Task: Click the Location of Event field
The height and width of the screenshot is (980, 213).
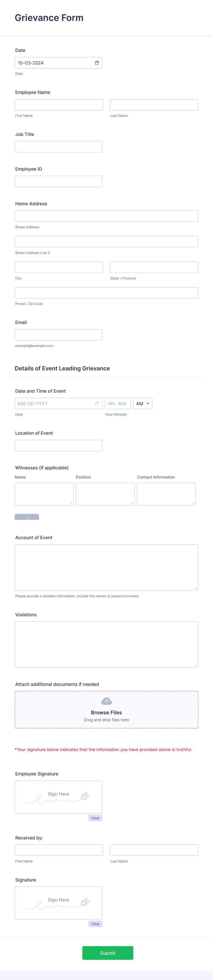Action: 58,445
